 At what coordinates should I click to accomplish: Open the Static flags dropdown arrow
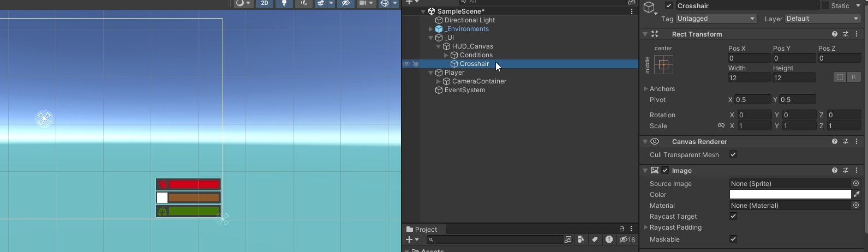coord(859,5)
